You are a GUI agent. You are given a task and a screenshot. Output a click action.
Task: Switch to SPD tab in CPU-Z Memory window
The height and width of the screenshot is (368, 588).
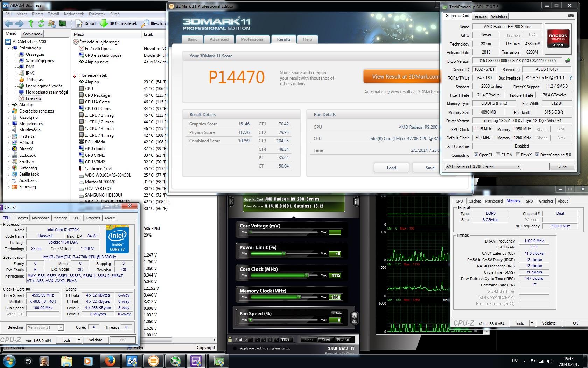530,201
